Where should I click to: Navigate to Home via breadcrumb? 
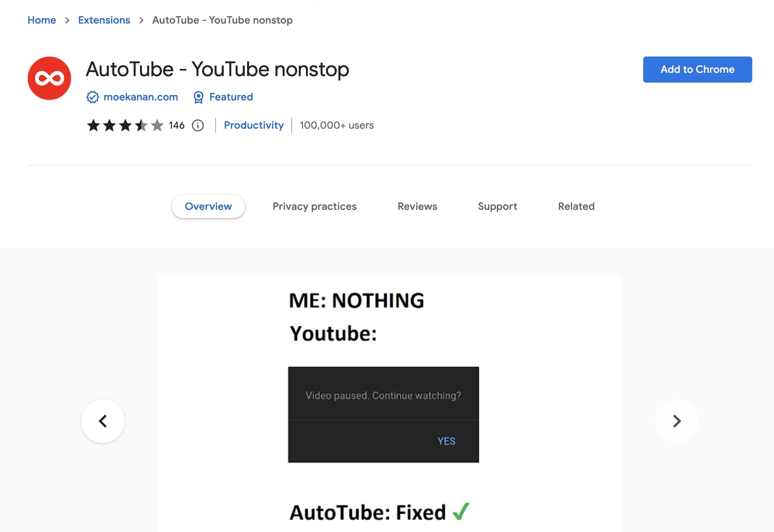coord(42,20)
